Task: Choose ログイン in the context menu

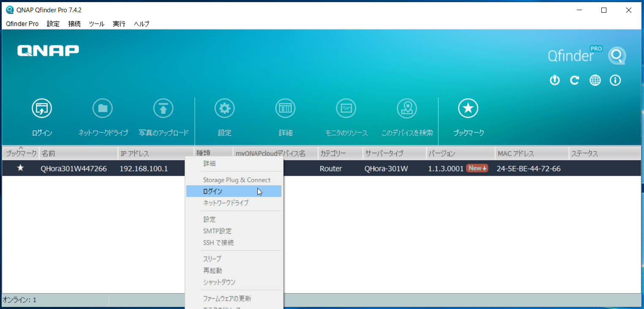Action: pos(234,191)
